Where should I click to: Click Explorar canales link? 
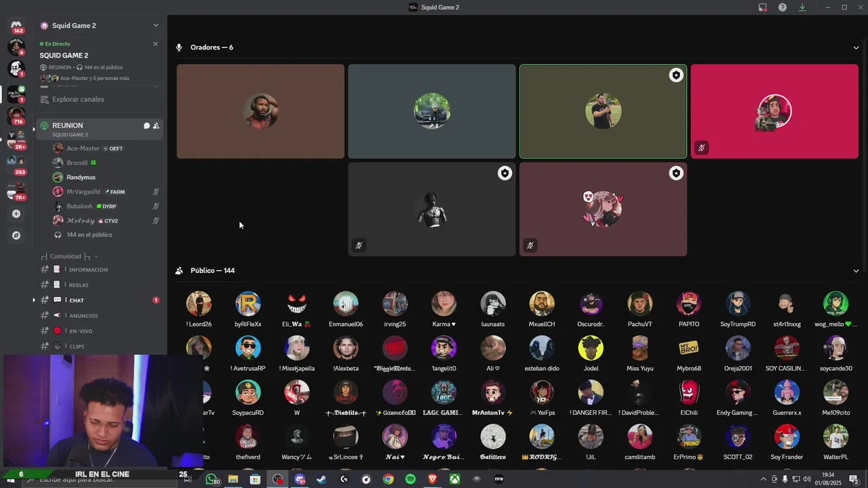(78, 99)
